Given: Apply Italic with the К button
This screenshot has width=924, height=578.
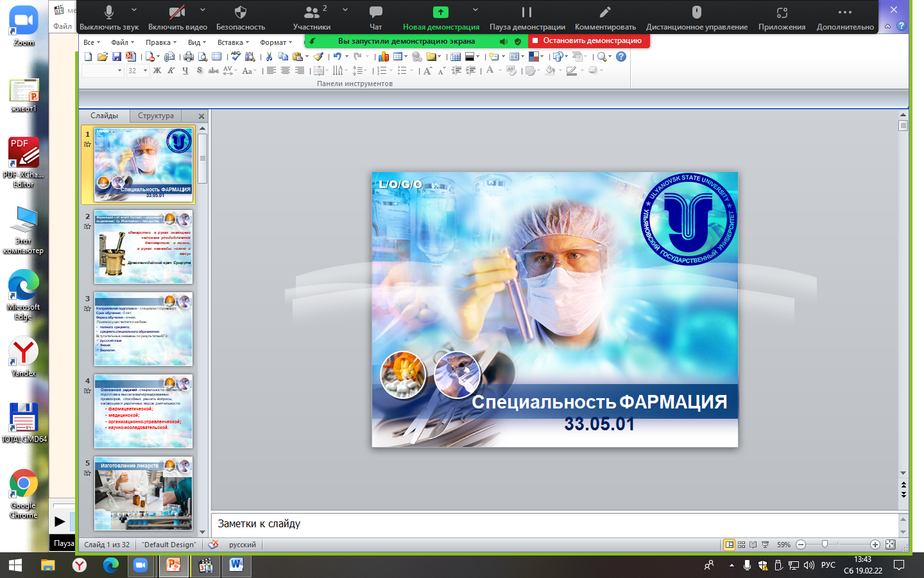Looking at the screenshot, I should [x=171, y=71].
